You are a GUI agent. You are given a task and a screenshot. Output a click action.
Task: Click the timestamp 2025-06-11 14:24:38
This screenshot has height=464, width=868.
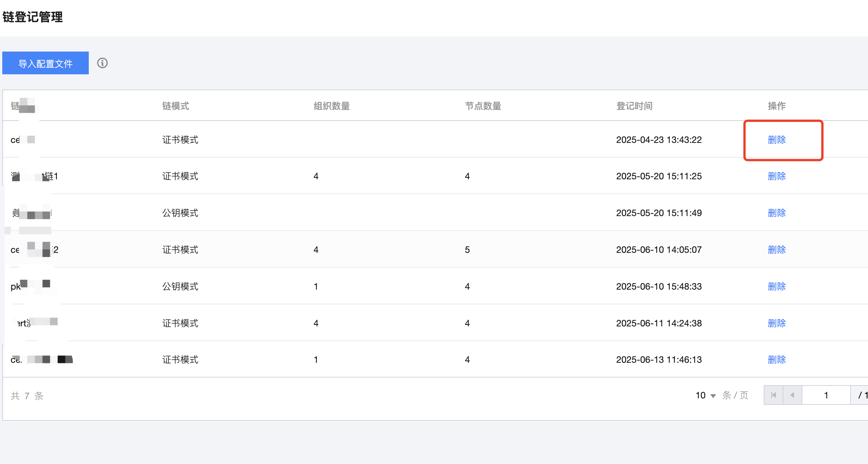coord(659,323)
